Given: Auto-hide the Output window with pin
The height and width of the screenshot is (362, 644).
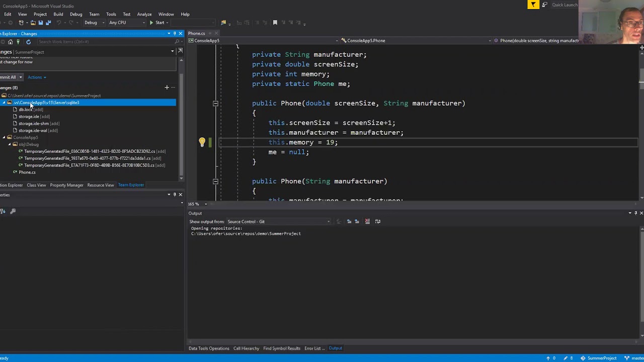Looking at the screenshot, I should [635, 213].
